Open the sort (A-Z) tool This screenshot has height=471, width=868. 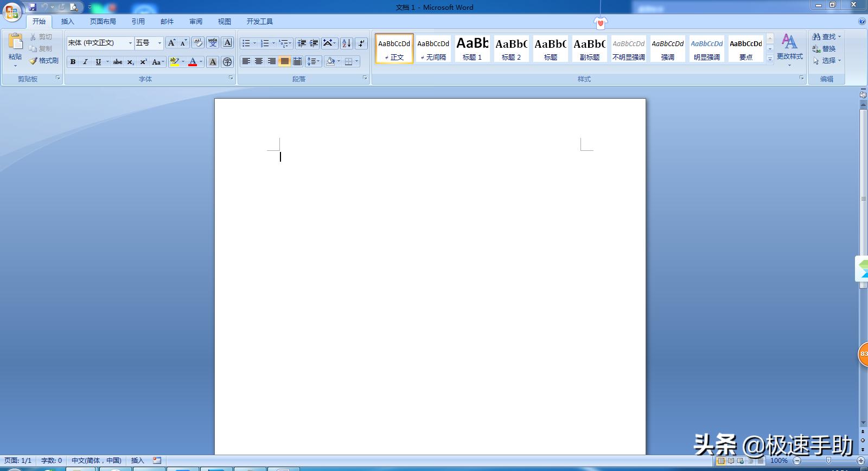click(347, 43)
